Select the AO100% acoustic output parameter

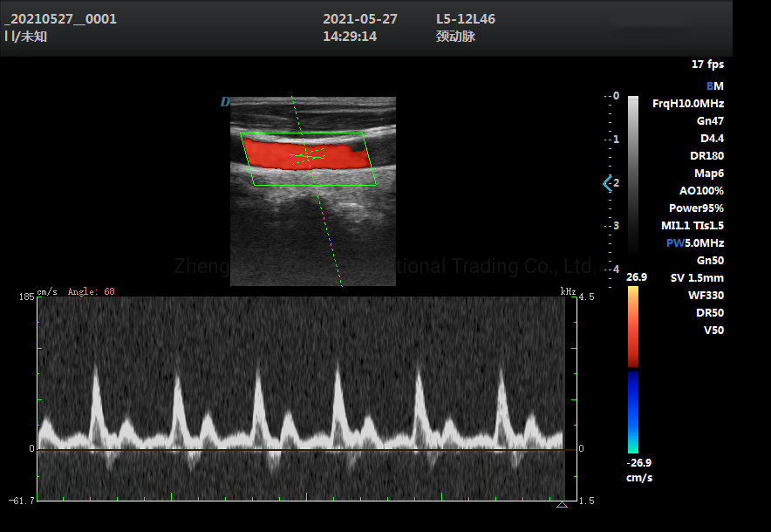coord(701,191)
